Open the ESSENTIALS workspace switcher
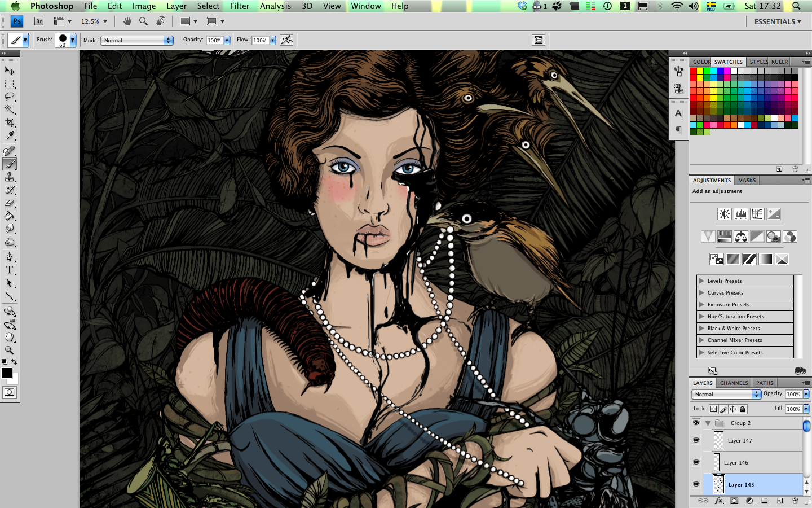The image size is (812, 508). [x=778, y=21]
